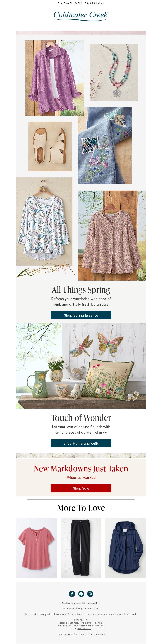
Task: Select the navy hooded jacket thumbnail
Action: coord(125,548)
